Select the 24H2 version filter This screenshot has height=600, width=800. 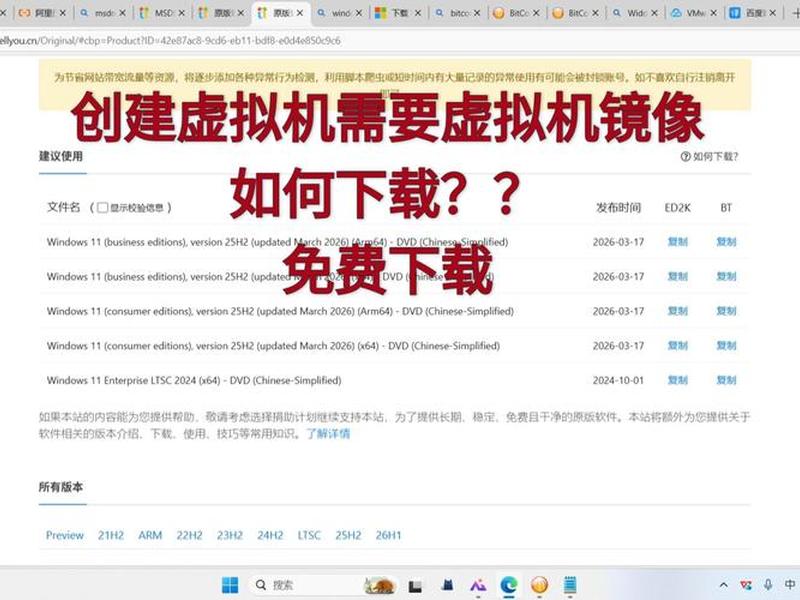tap(270, 535)
